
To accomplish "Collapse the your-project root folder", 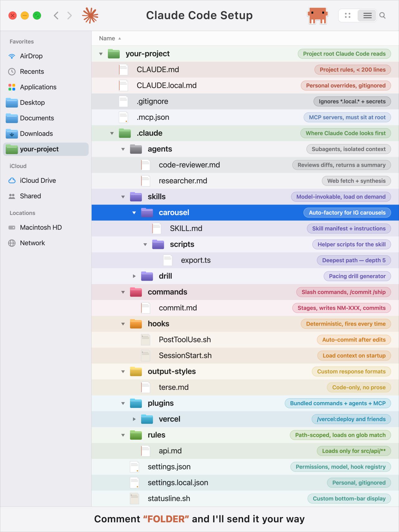I will (x=101, y=54).
